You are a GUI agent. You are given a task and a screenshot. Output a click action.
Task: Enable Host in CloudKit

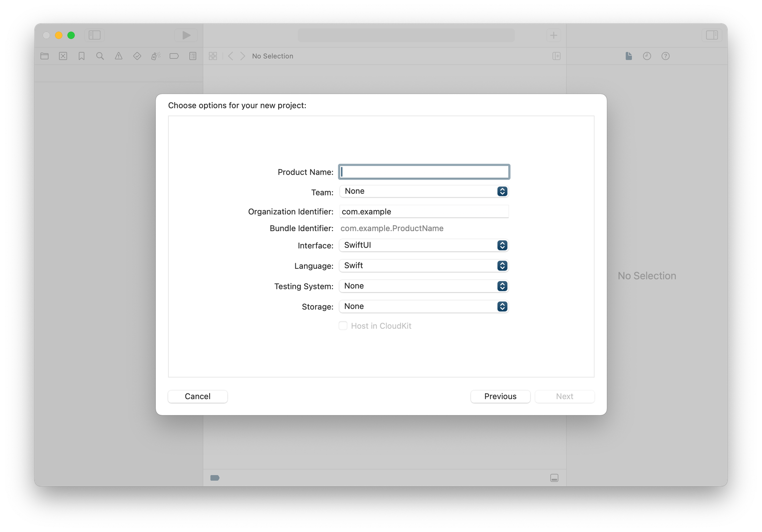point(343,326)
